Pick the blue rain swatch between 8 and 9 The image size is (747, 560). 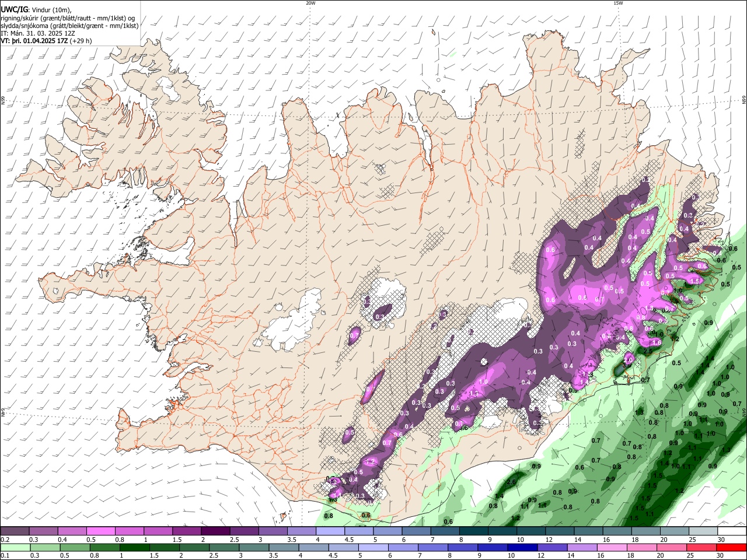[x=462, y=547]
